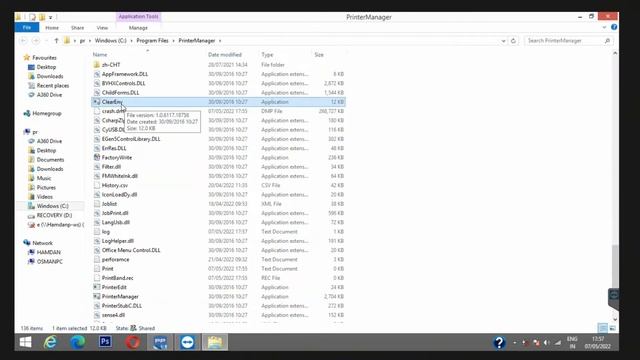Go up one folder level with the up arrow
The width and height of the screenshot is (640, 360).
[x=56, y=41]
